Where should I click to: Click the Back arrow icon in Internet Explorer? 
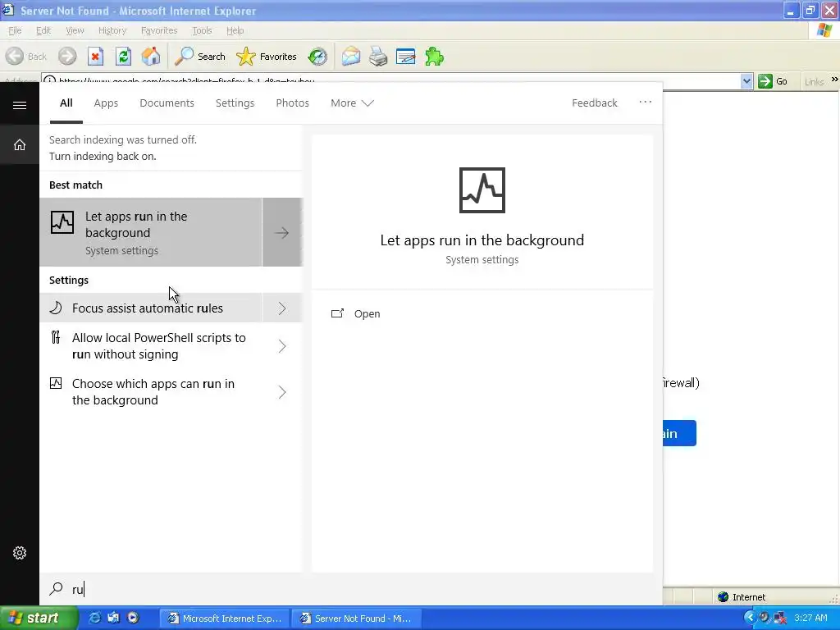click(x=15, y=57)
